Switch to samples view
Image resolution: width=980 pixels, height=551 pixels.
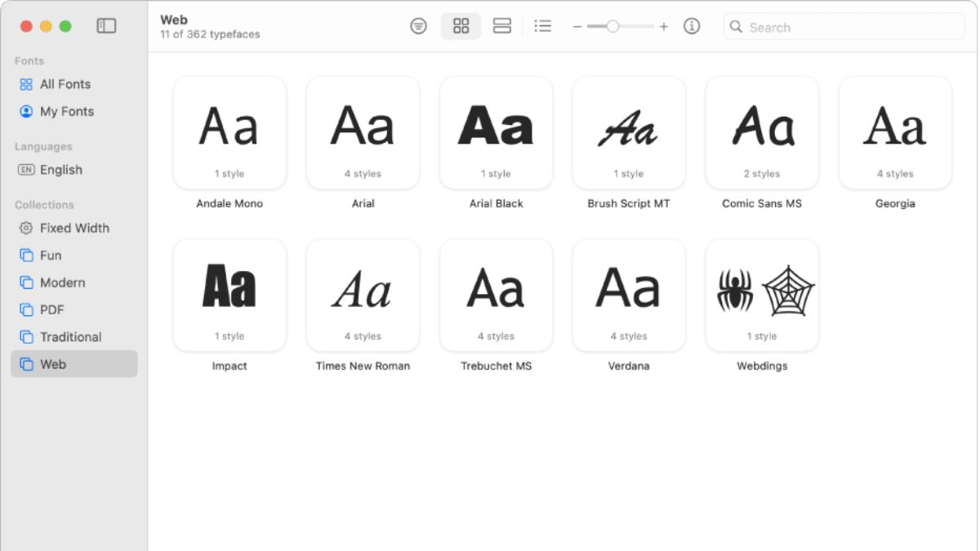coord(502,26)
